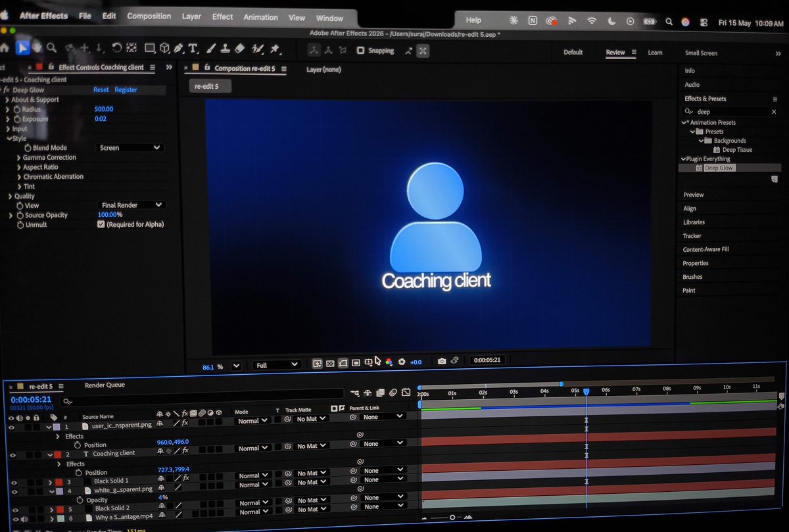
Task: Click the re-edit 5 breadcrumb button
Action: point(210,86)
